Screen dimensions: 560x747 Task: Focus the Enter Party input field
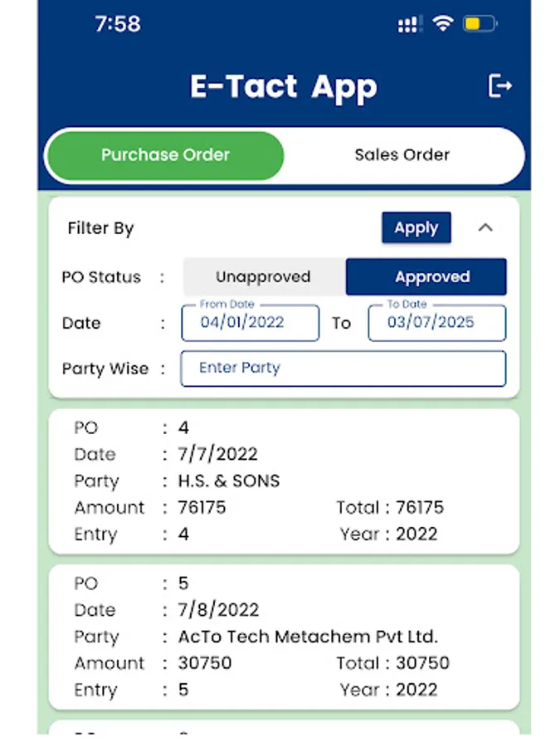tap(343, 369)
